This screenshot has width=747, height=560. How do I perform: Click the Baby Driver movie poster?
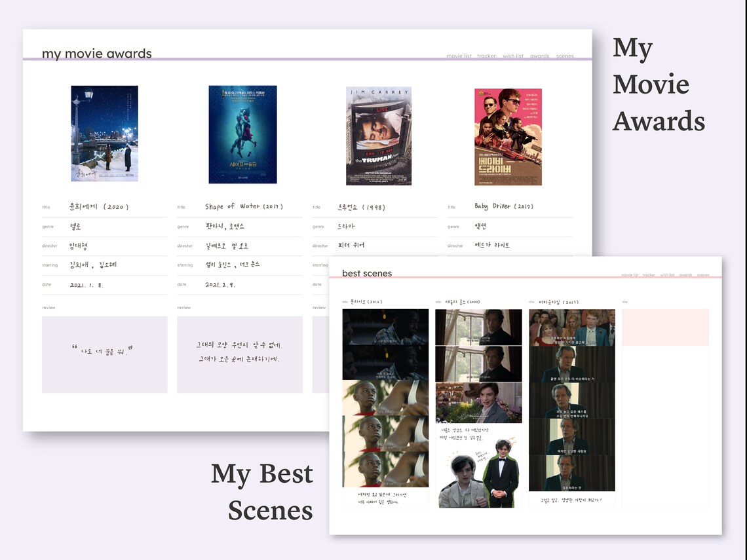(x=508, y=136)
